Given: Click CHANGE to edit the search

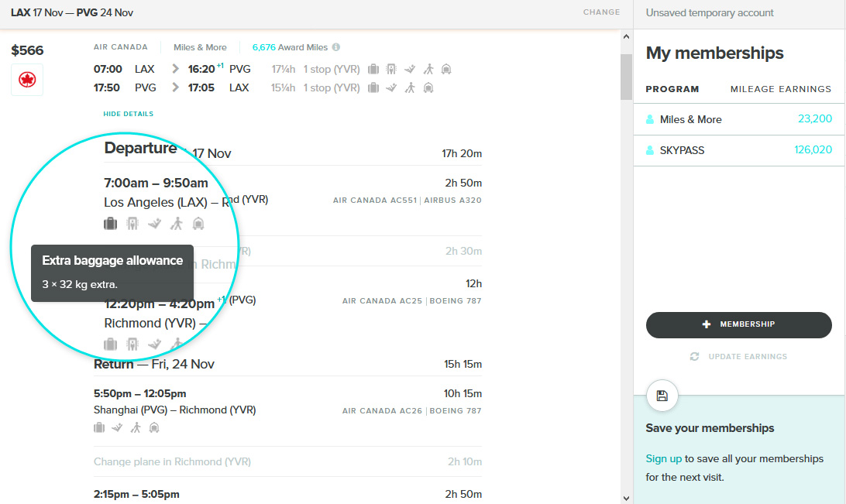Looking at the screenshot, I should point(602,12).
